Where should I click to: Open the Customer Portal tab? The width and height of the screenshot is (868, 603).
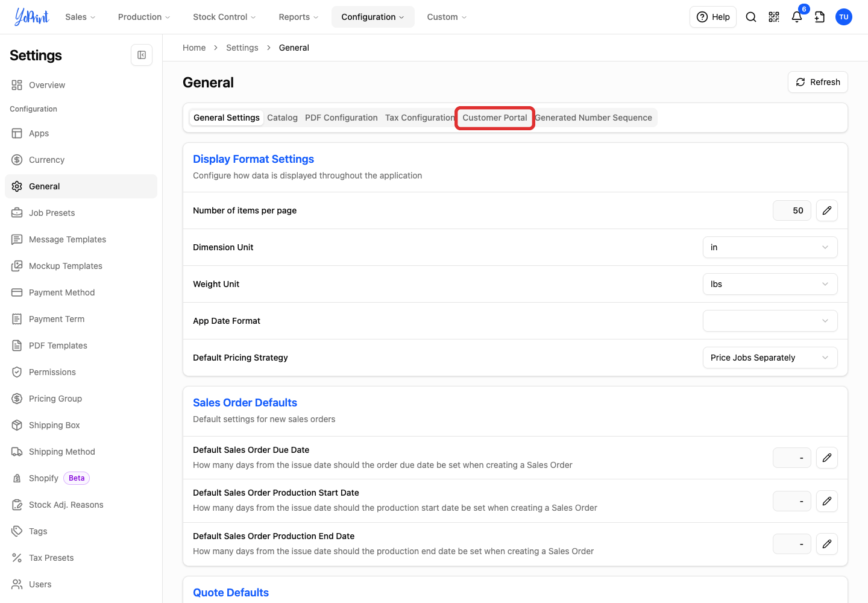[495, 118]
